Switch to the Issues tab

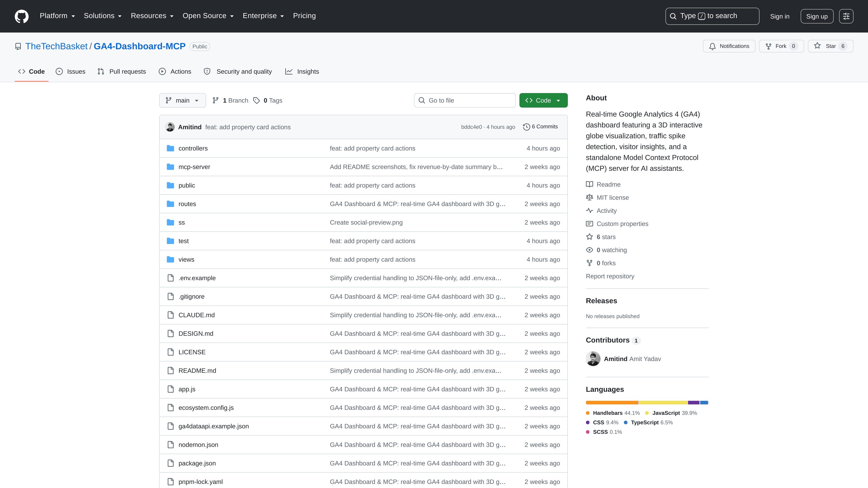coord(71,71)
